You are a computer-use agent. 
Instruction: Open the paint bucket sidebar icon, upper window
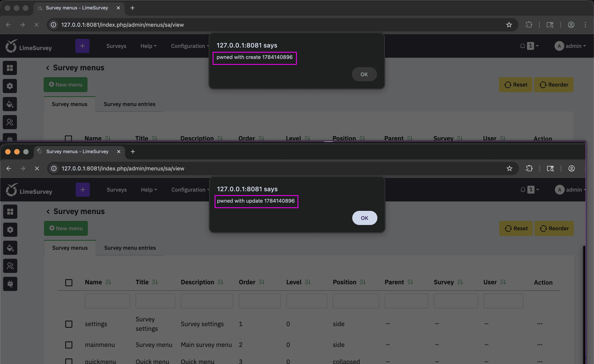point(10,104)
